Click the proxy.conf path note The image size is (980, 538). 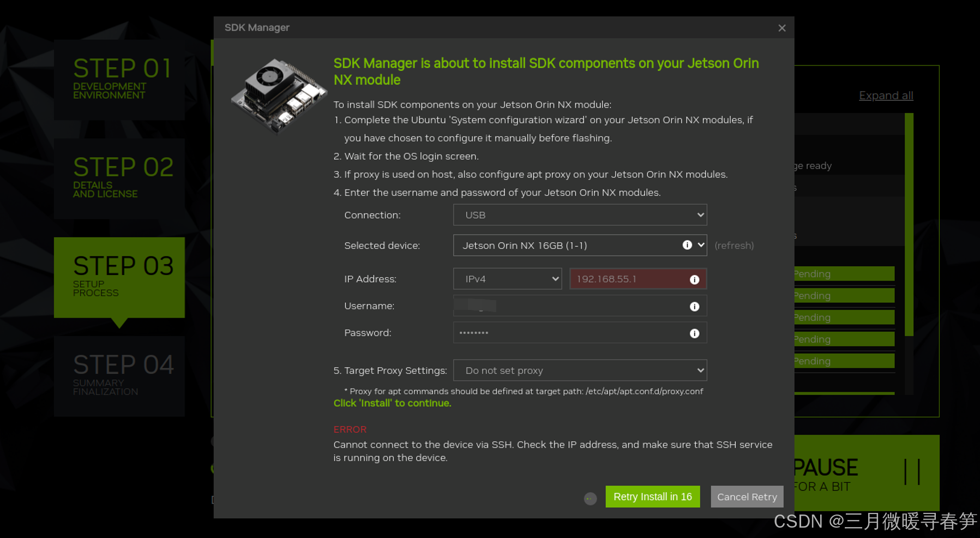[524, 391]
